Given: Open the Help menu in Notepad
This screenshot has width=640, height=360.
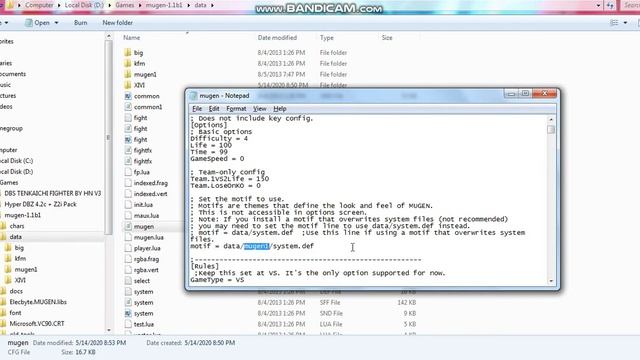Looking at the screenshot, I should [280, 109].
